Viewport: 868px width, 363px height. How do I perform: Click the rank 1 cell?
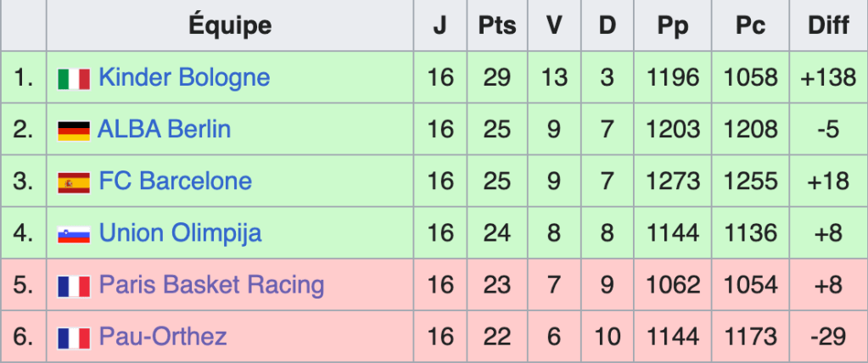point(24,78)
